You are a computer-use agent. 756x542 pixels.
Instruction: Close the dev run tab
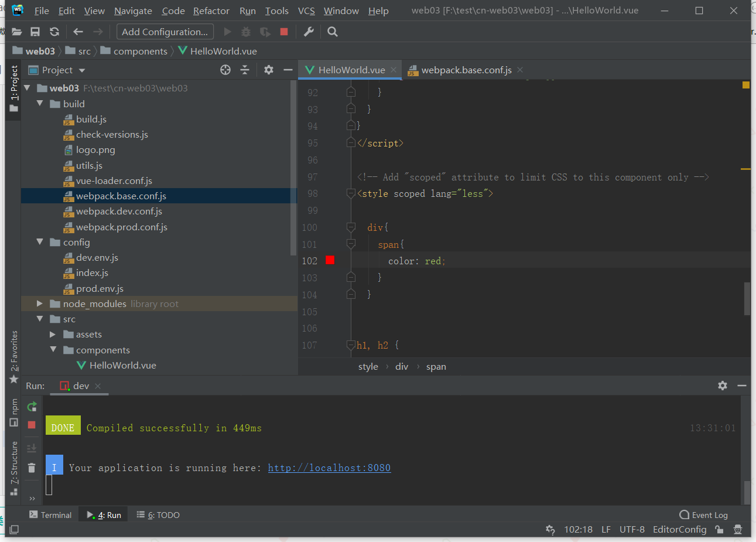pos(98,386)
